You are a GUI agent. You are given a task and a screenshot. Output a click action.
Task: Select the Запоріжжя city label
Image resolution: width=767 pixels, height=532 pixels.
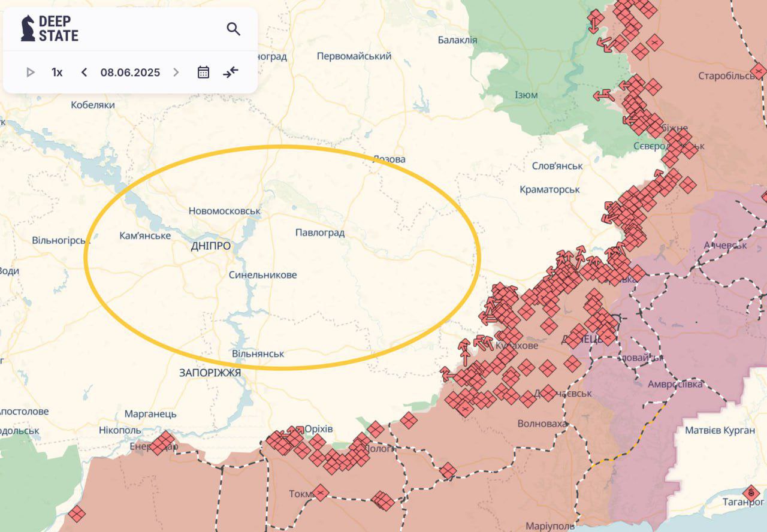pyautogui.click(x=210, y=373)
